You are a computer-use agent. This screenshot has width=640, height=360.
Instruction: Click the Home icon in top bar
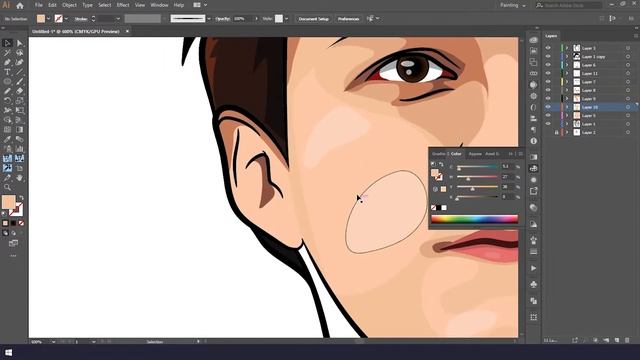(x=20, y=5)
